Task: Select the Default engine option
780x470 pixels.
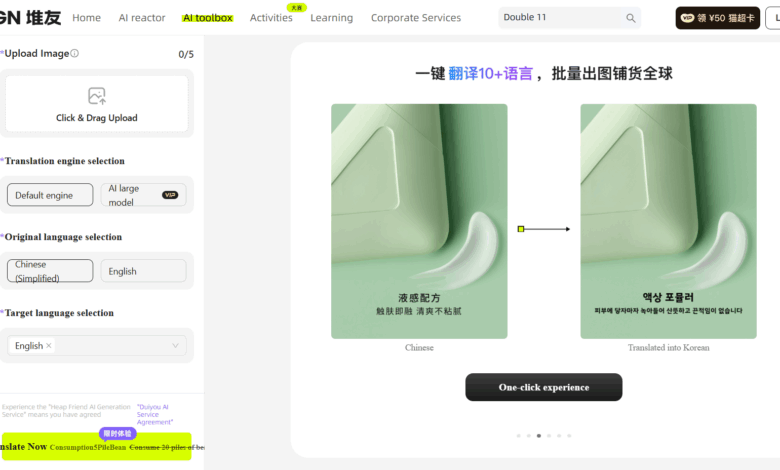Action: coord(50,195)
